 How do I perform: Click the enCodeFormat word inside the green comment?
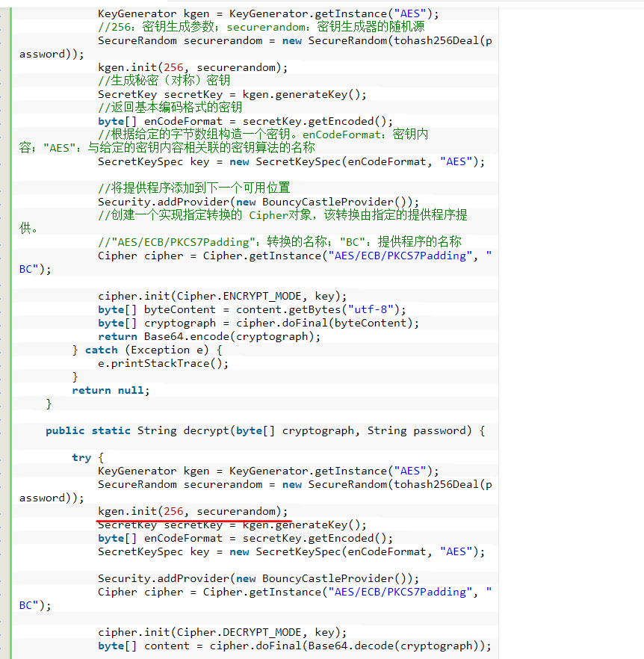click(341, 134)
